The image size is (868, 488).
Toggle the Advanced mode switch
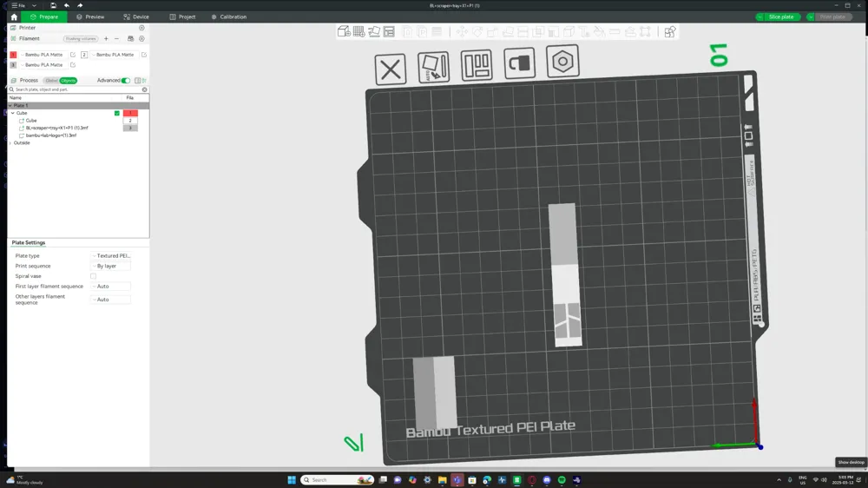126,80
